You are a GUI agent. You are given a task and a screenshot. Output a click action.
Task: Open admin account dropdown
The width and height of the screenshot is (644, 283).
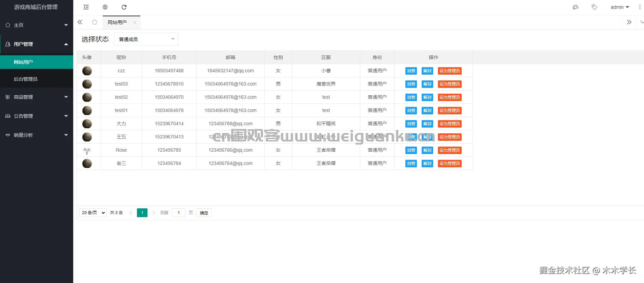(x=620, y=7)
